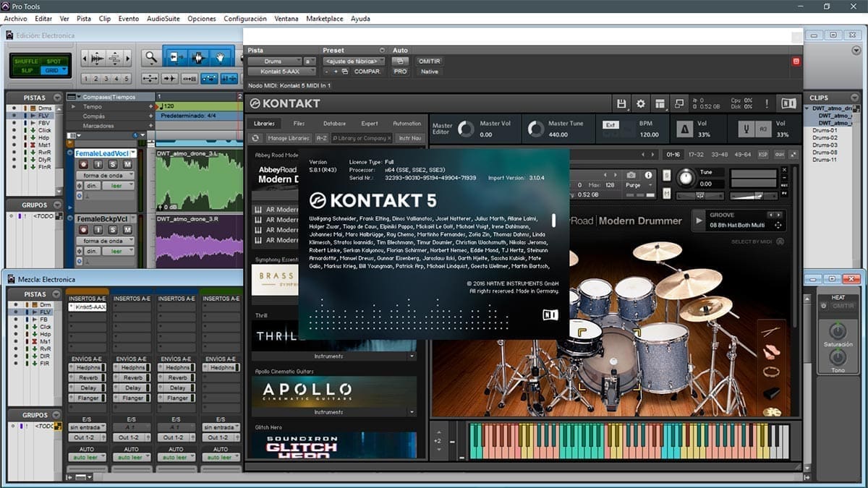Open the Marketplace menu
The image size is (868, 488).
point(325,18)
